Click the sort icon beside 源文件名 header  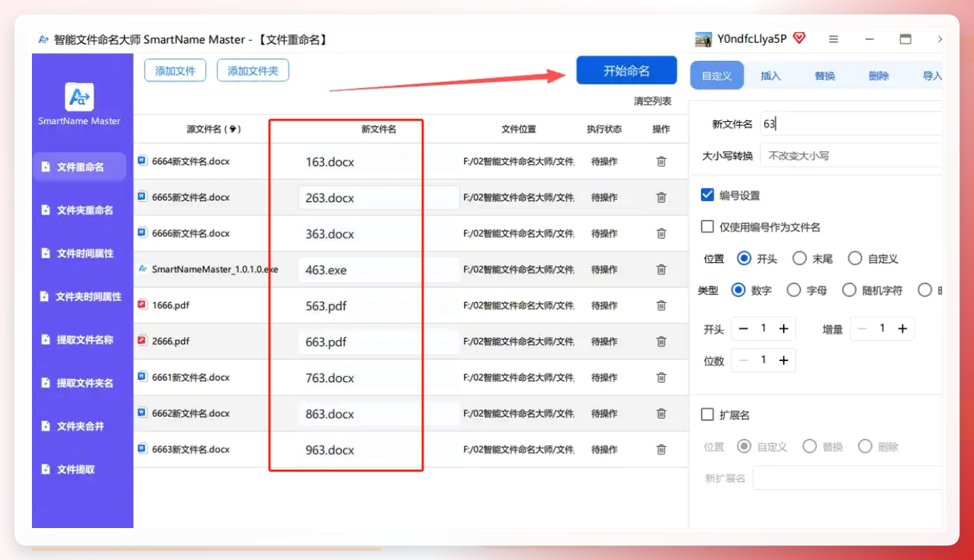point(232,129)
